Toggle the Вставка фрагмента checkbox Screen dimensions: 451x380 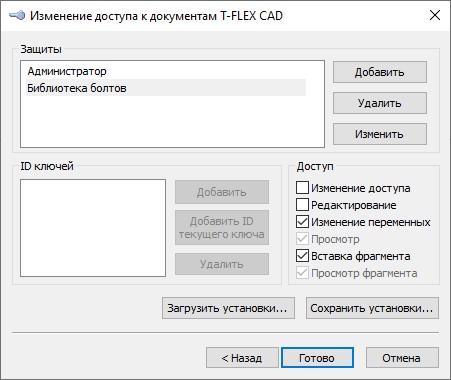[302, 256]
